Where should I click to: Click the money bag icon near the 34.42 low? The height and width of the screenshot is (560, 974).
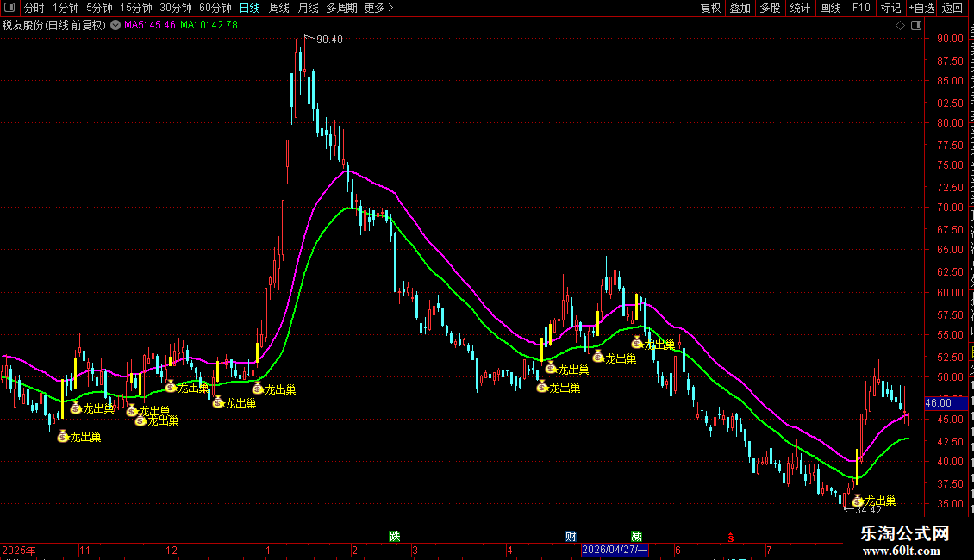pos(858,501)
